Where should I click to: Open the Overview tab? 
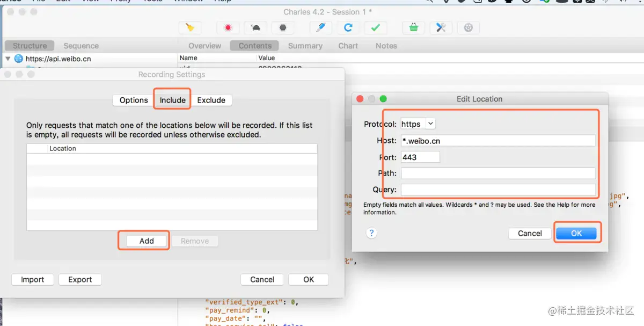[x=204, y=46]
